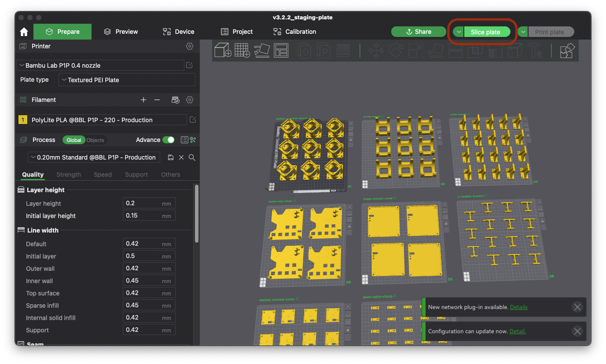Screen dimensions: 606x364
Task: Toggle the Advance switch off
Action: click(x=168, y=140)
